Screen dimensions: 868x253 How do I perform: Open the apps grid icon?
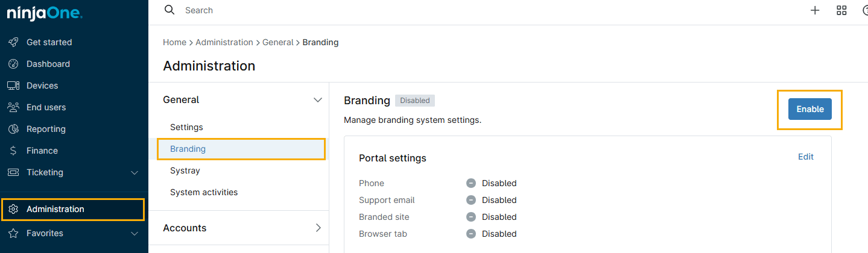[x=841, y=10]
